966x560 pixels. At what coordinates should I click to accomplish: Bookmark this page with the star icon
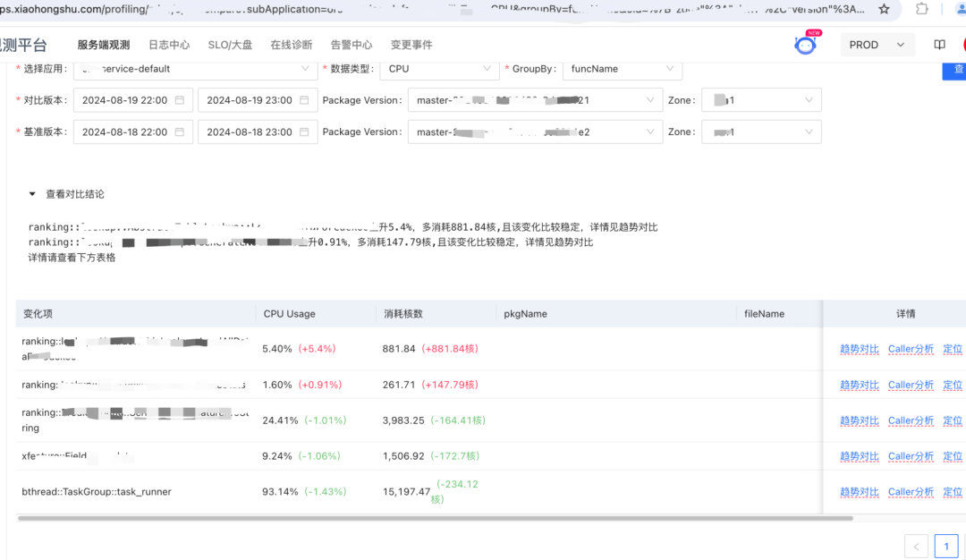pos(884,9)
